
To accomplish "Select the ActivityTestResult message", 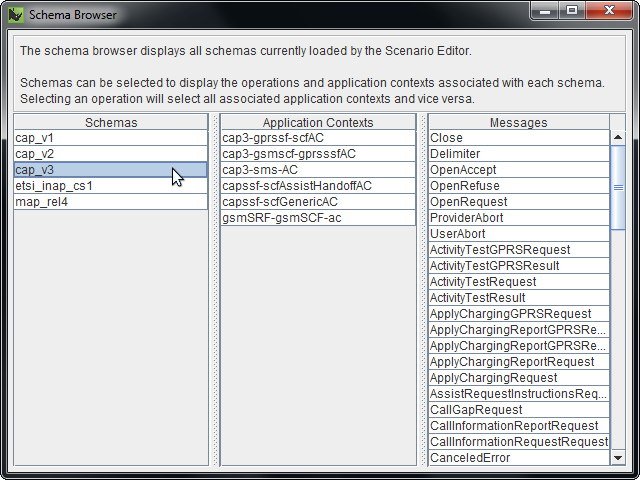I will tap(519, 298).
